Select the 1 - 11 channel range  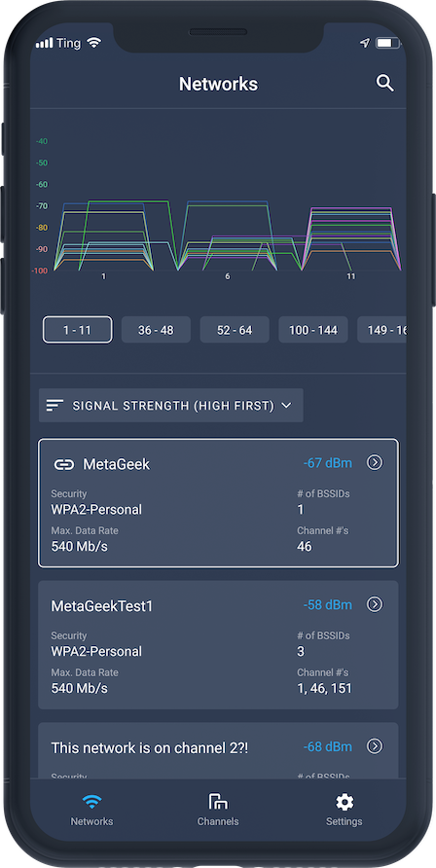coord(78,330)
